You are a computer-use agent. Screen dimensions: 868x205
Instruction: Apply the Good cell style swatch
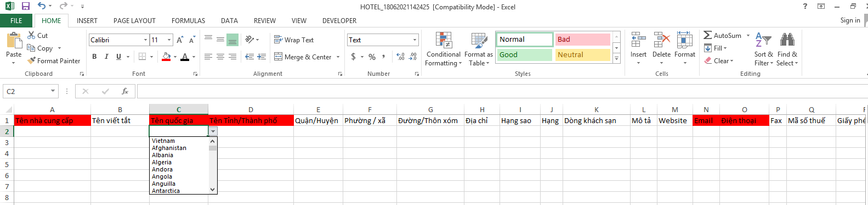525,55
